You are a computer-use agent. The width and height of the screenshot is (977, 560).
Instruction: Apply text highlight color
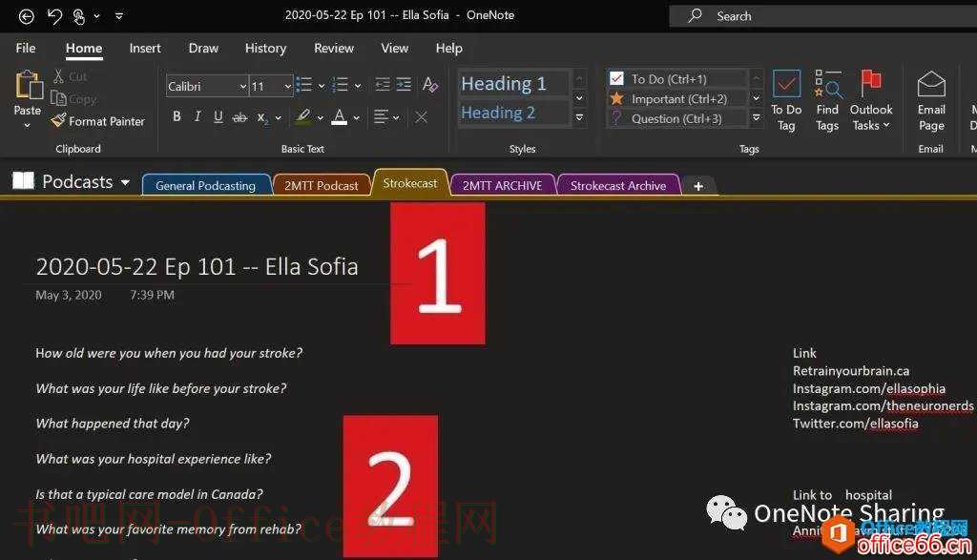point(303,116)
